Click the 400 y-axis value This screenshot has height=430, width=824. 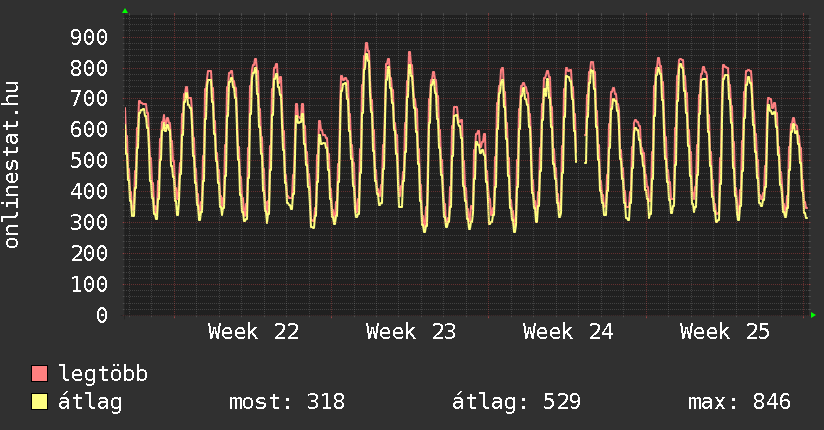(89, 192)
